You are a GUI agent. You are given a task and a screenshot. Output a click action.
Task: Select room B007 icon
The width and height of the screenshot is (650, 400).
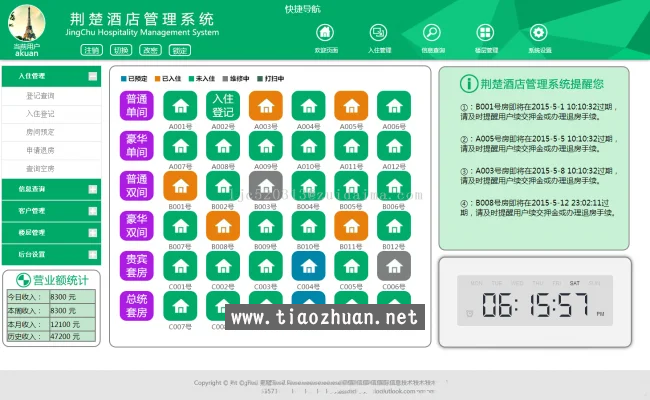click(x=180, y=226)
